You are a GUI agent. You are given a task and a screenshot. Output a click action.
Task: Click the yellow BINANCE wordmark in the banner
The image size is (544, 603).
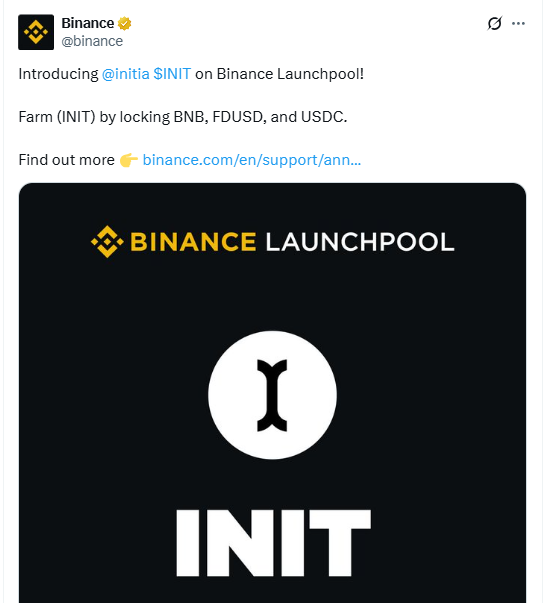click(193, 242)
